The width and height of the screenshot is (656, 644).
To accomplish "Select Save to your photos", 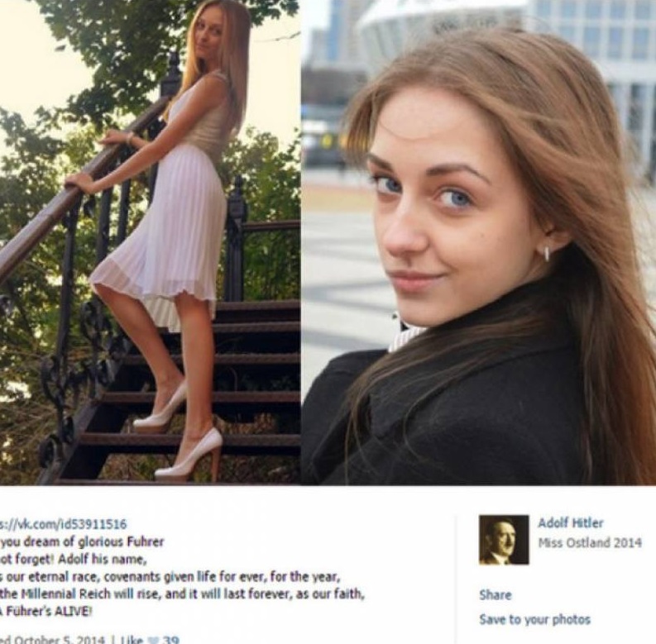I will coord(534,619).
